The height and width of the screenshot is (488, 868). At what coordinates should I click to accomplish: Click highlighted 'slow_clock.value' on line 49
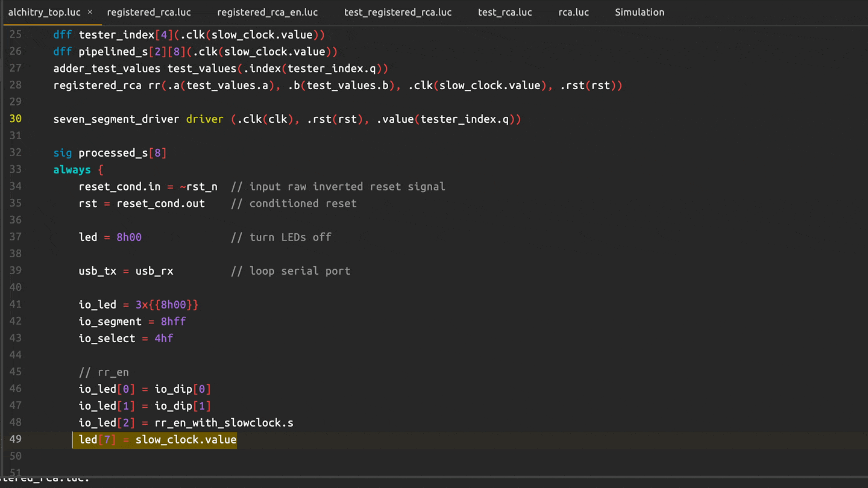(186, 440)
